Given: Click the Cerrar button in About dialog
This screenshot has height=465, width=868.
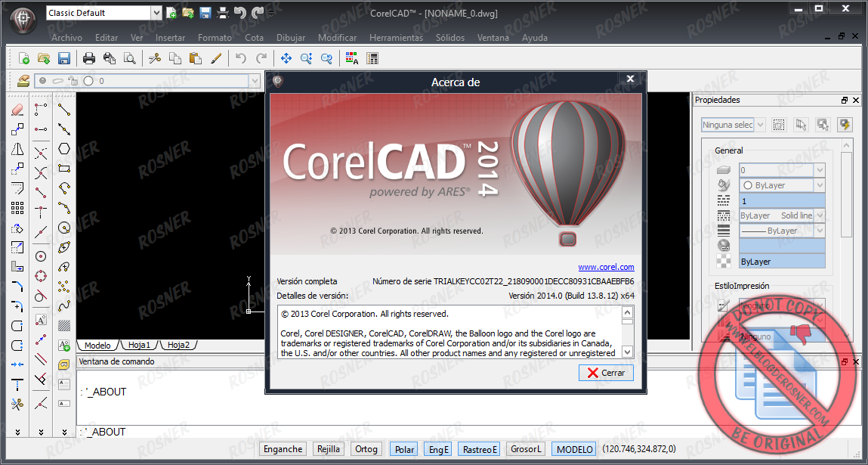Looking at the screenshot, I should [x=606, y=373].
